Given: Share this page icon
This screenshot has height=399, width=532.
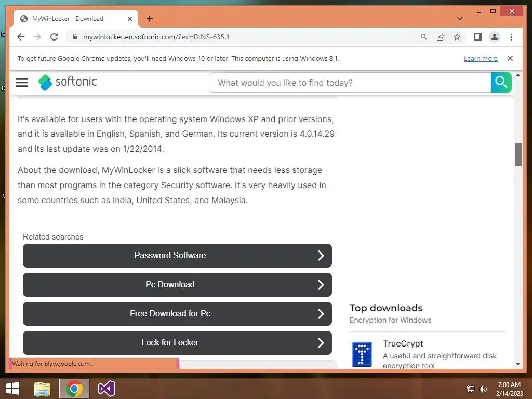Looking at the screenshot, I should [441, 37].
